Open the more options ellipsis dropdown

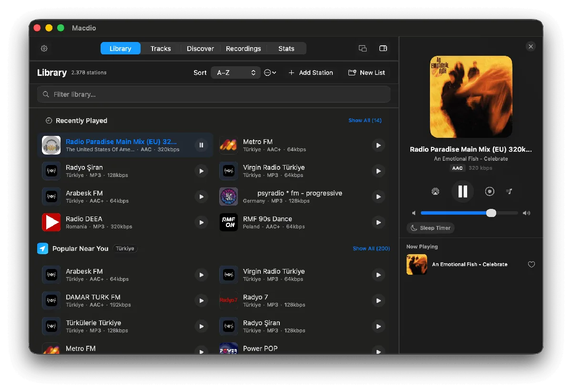(270, 72)
